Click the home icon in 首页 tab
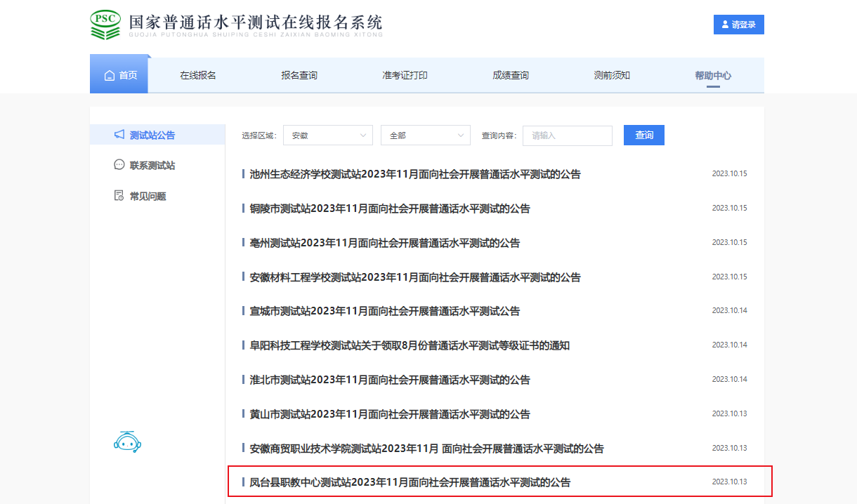The height and width of the screenshot is (504, 857). point(110,76)
